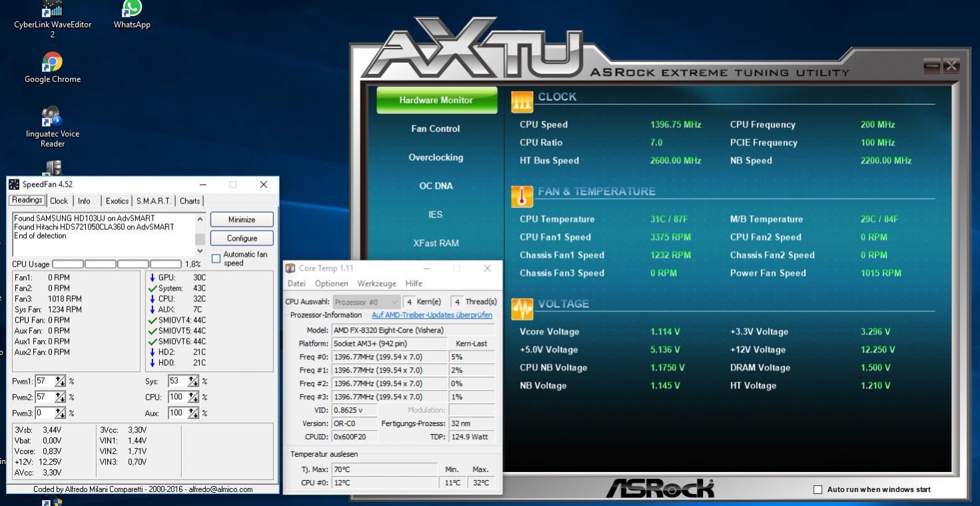The height and width of the screenshot is (506, 980).
Task: Click the Fan & Temperature thermometer icon
Action: point(522,197)
